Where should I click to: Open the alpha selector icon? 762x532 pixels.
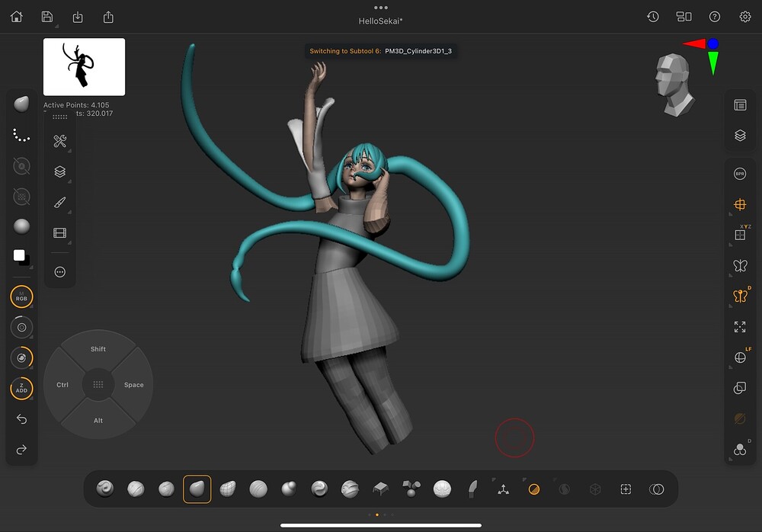tap(21, 166)
